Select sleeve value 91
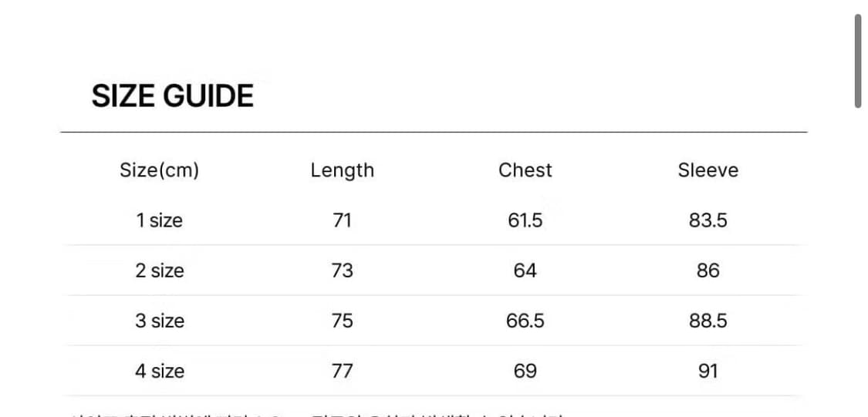Viewport: 868px width, 417px height. (708, 371)
